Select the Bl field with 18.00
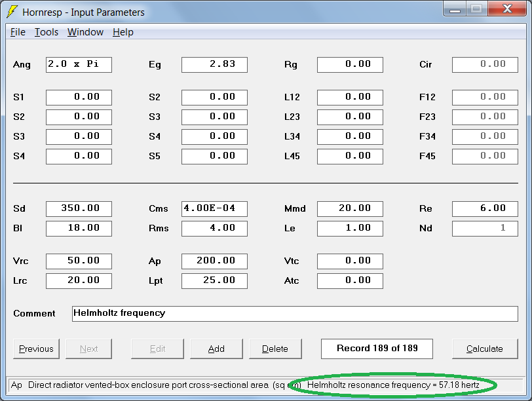The height and width of the screenshot is (401, 532). (79, 228)
